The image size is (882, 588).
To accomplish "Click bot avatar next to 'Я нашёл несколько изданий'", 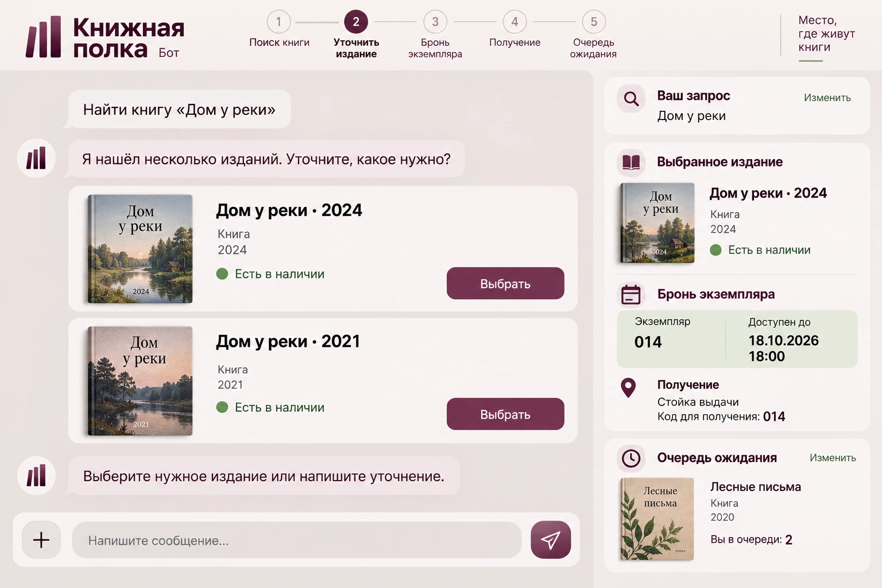I will tap(36, 158).
